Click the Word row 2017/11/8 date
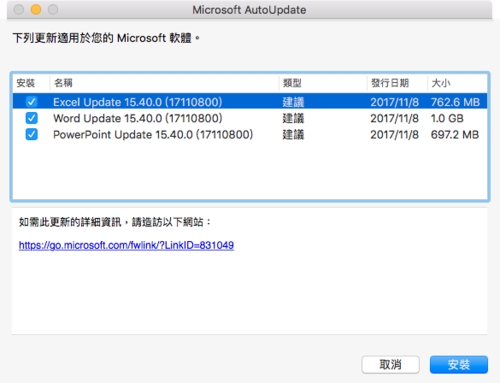Screen dimensions: 500x383 click(394, 118)
